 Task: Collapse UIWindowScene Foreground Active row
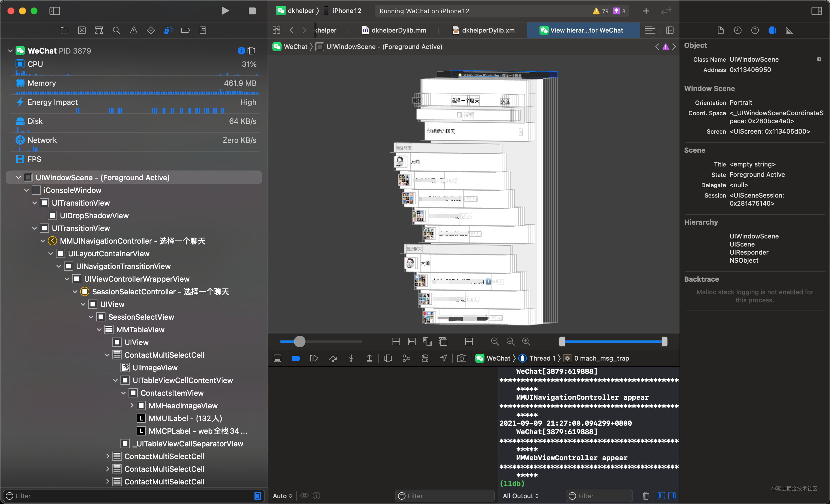point(18,177)
